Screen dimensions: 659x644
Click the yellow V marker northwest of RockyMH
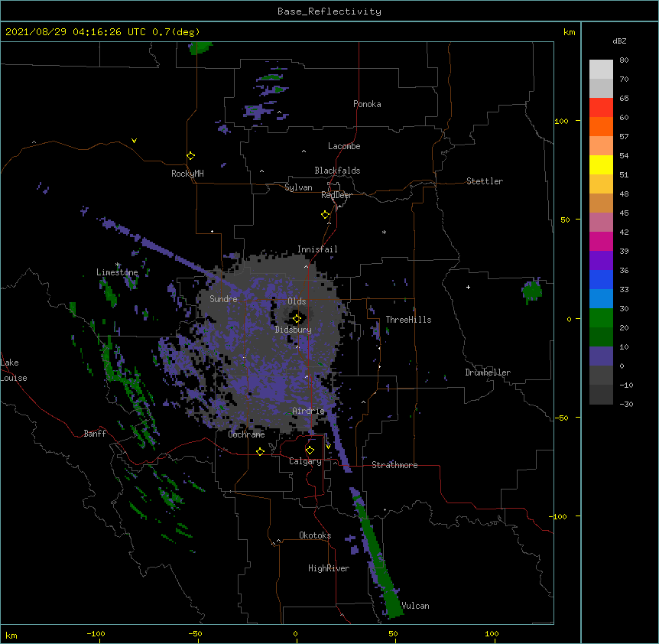tap(134, 141)
